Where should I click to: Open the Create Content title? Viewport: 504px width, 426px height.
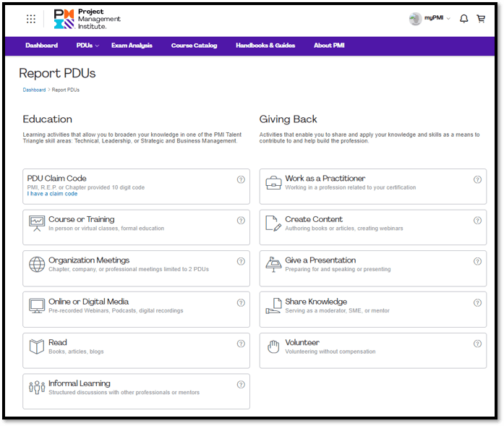(314, 219)
